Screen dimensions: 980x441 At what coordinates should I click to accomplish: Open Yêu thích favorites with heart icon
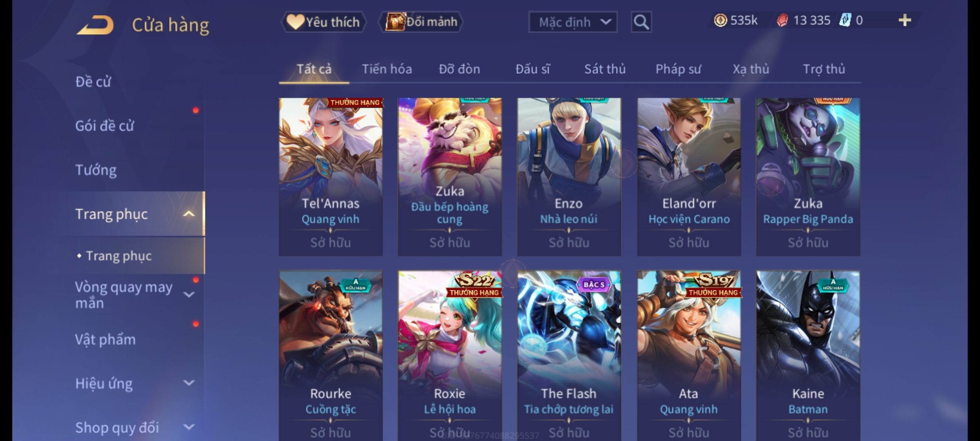coord(323,22)
